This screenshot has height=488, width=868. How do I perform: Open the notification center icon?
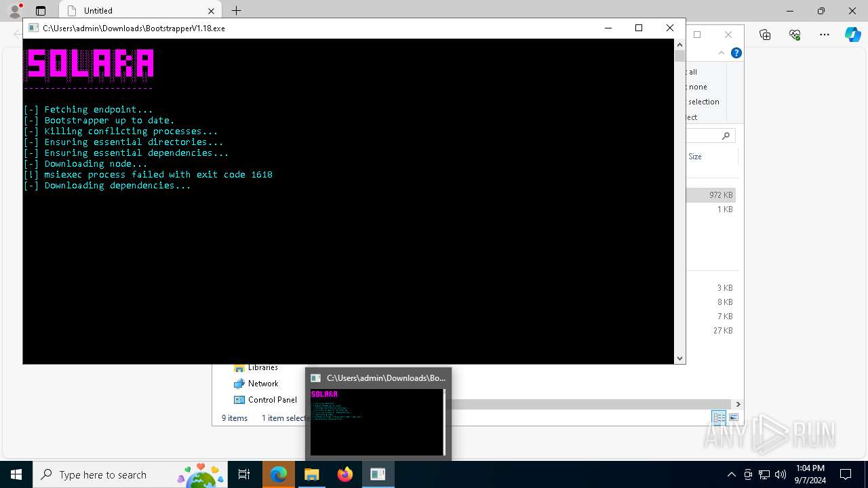pos(846,474)
